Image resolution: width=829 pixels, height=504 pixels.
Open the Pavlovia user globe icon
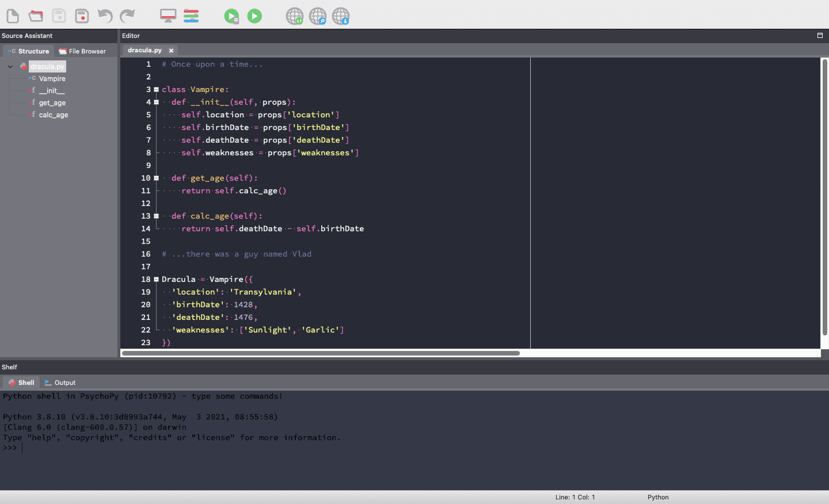point(341,16)
